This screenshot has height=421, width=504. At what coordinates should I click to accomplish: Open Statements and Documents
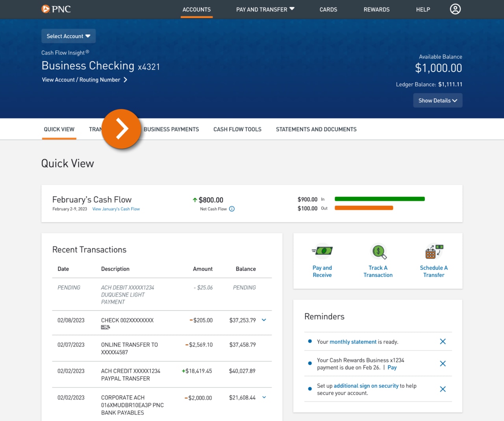[x=316, y=129]
